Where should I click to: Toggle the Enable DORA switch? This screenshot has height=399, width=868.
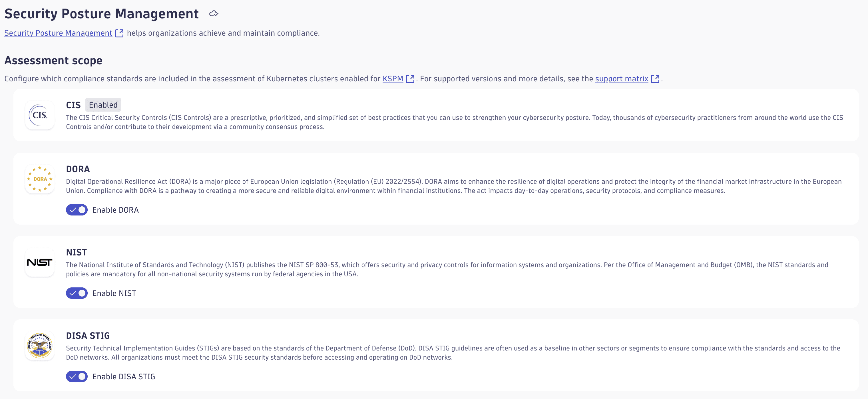tap(77, 210)
